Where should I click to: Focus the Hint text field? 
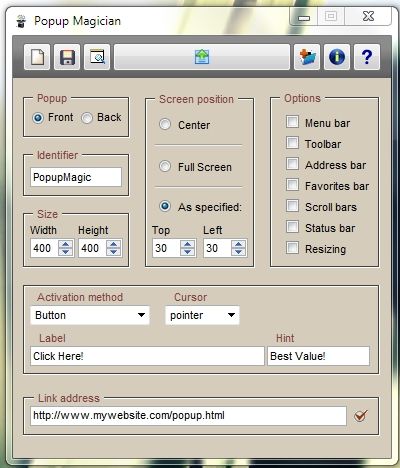point(318,356)
